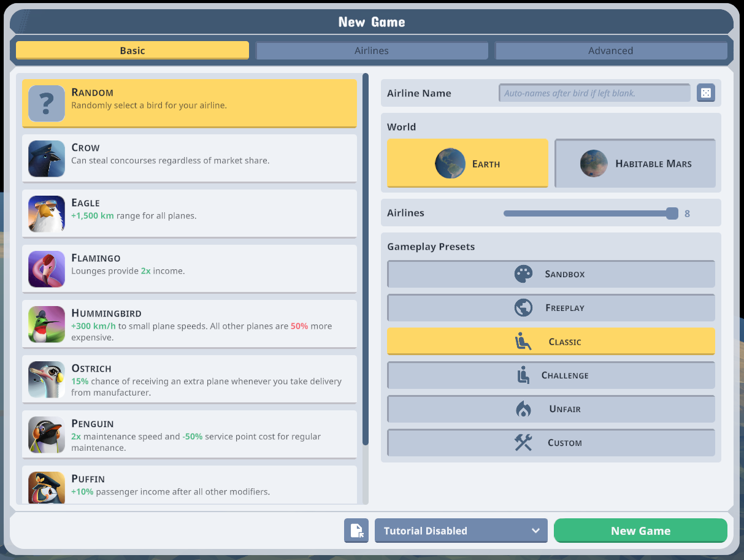Click the Custom tools icon
Image resolution: width=744 pixels, height=560 pixels.
tap(523, 443)
